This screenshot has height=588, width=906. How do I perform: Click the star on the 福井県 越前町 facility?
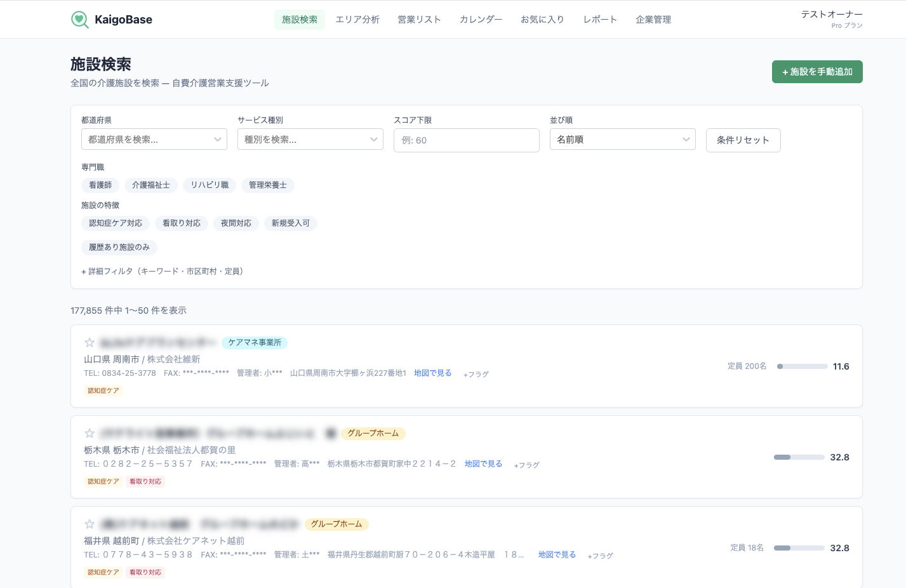click(x=89, y=524)
